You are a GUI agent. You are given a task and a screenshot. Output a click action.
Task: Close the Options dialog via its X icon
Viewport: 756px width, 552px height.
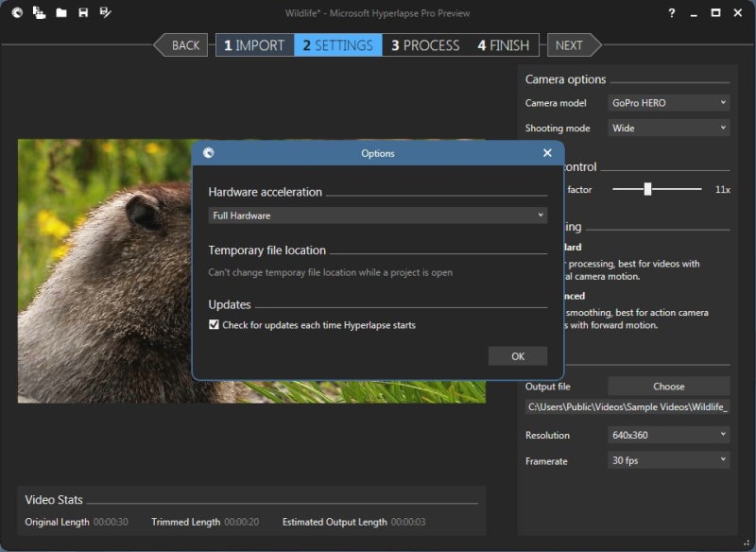coord(546,152)
